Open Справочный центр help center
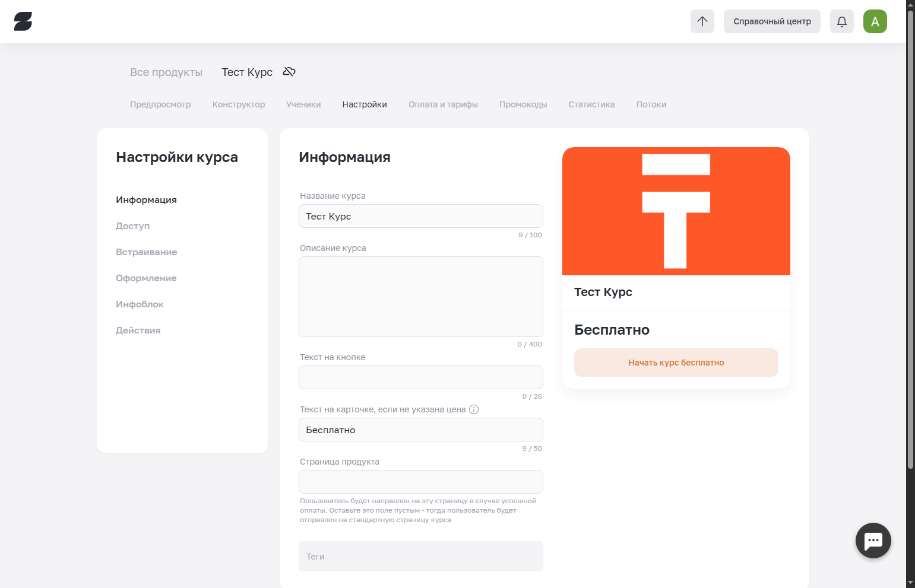Screen dimensions: 915x588 click(772, 21)
